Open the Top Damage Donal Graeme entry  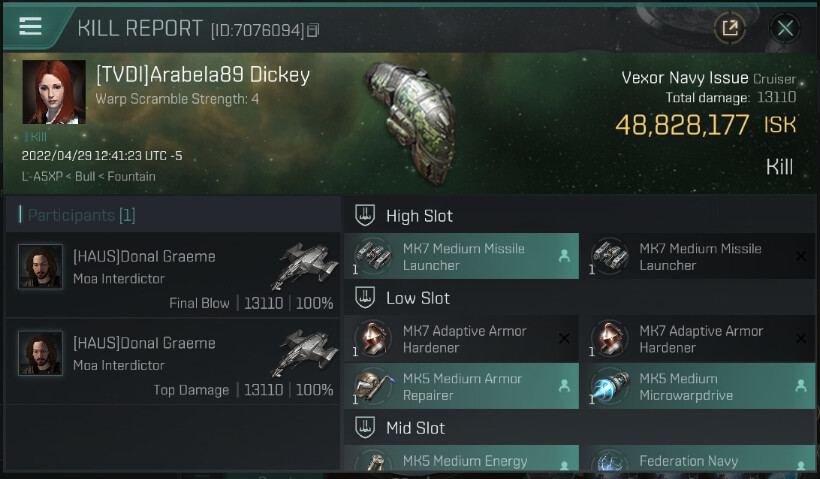pos(170,365)
